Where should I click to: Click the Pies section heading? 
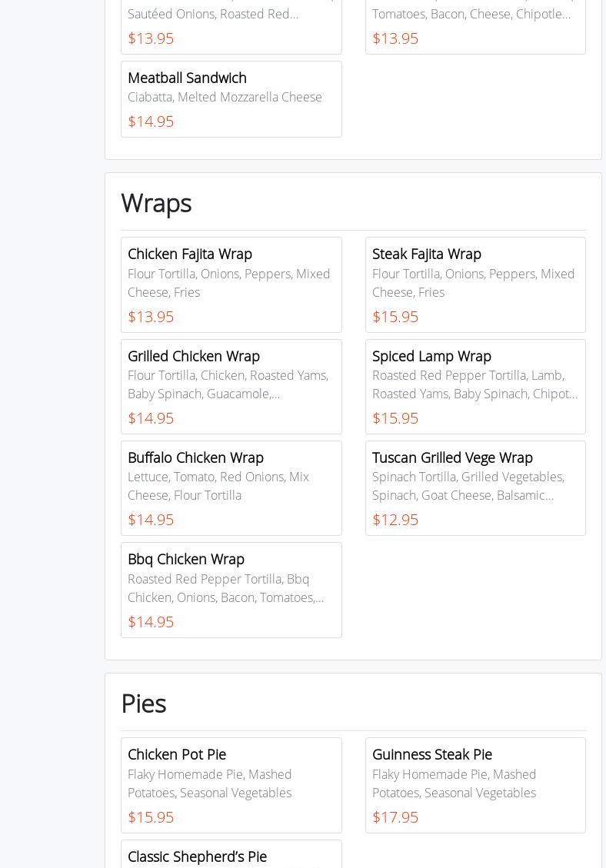pos(144,703)
